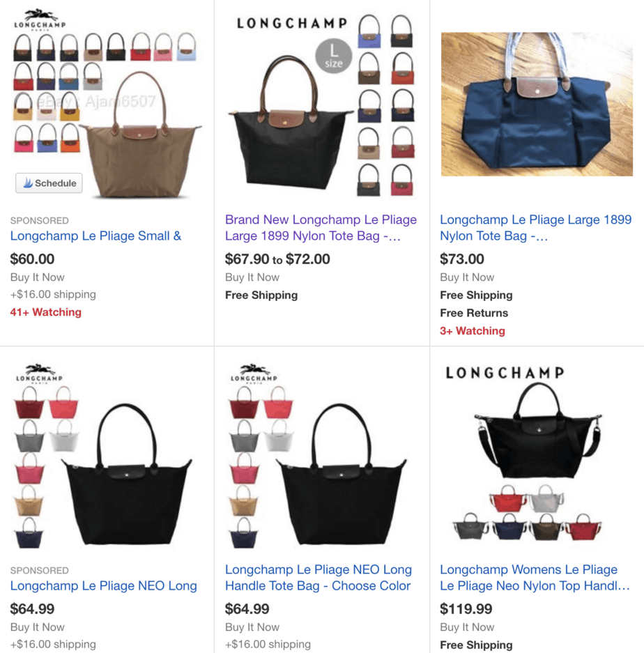Click the navy blue tote photo thumbnail

[x=537, y=104]
